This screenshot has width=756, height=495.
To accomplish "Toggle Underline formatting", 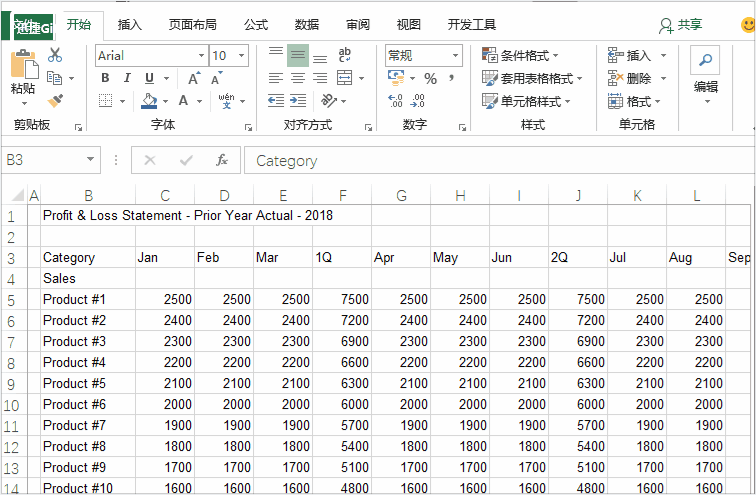I will coord(149,78).
